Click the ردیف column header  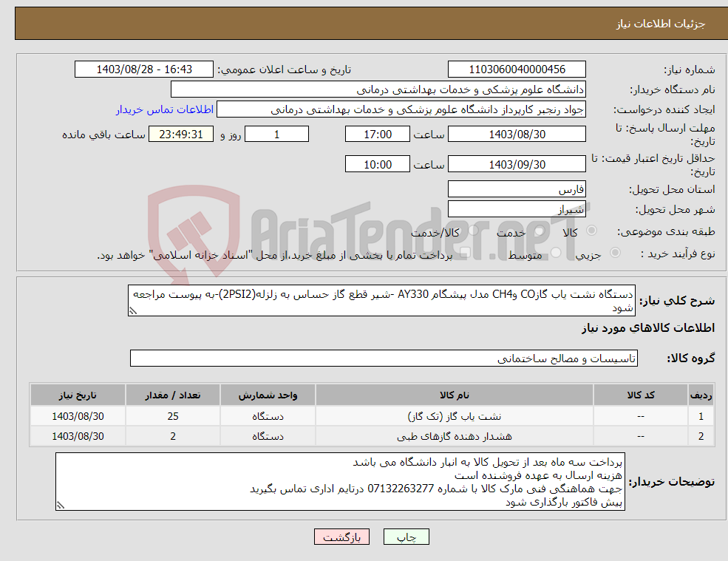pos(701,395)
